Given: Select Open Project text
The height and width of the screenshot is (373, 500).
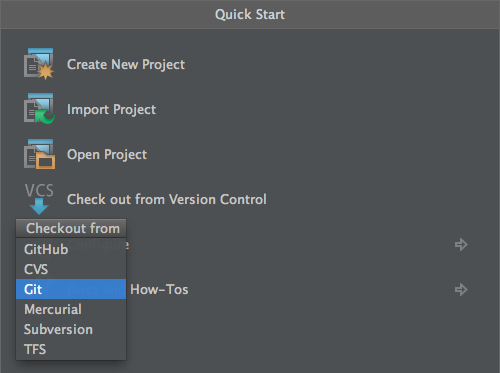Looking at the screenshot, I should coord(107,155).
